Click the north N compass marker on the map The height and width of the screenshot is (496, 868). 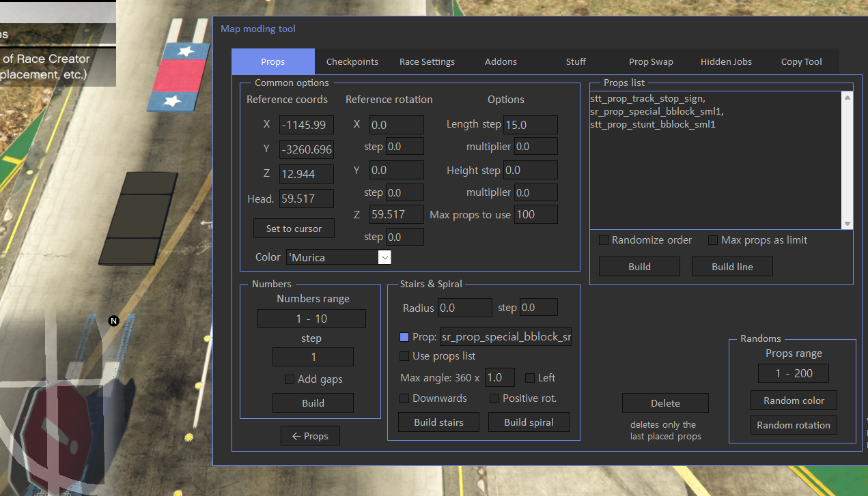coord(114,321)
